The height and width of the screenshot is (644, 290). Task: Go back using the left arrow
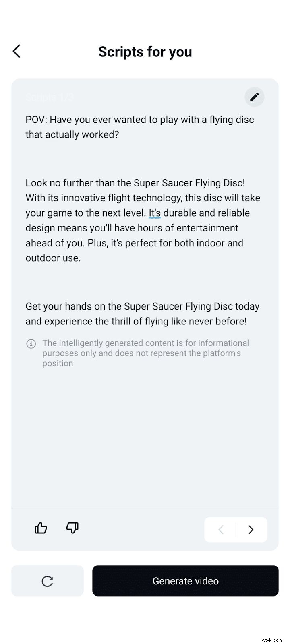pos(17,51)
